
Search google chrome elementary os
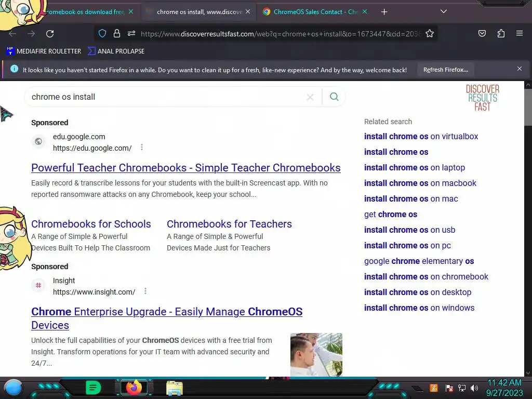419,261
